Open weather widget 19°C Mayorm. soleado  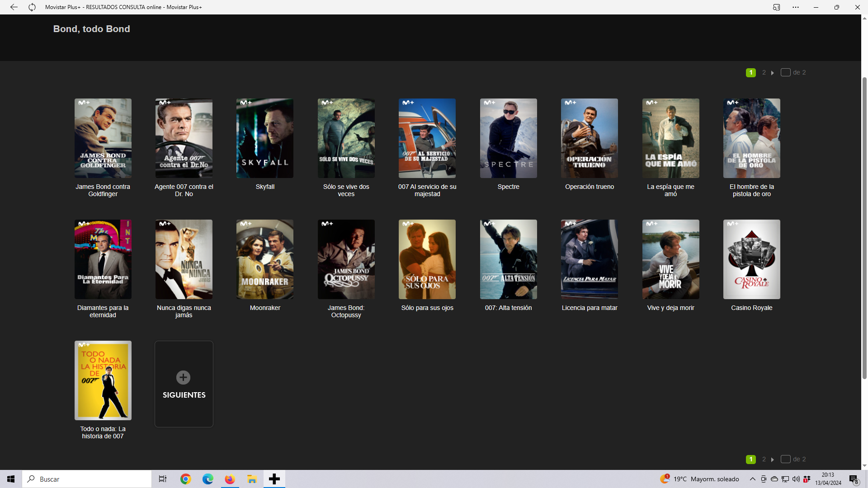[x=699, y=479]
